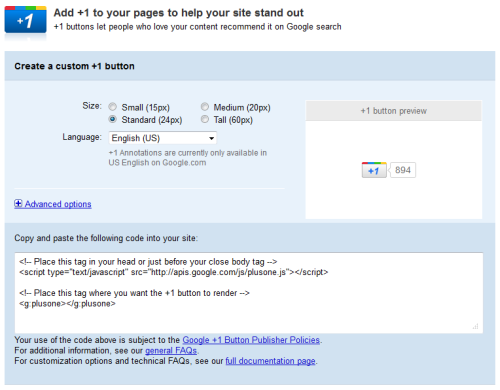Open the Advanced options link
This screenshot has height=390, width=500.
point(58,204)
